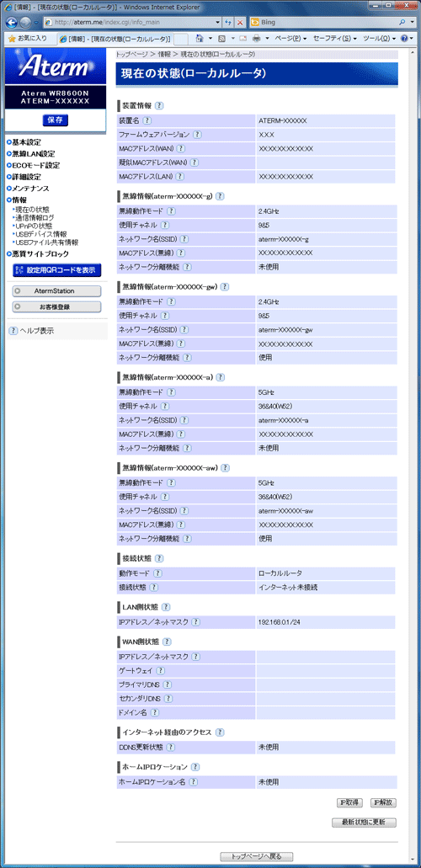
Task: Open the ツール(O) dropdown menu
Action: tap(380, 39)
